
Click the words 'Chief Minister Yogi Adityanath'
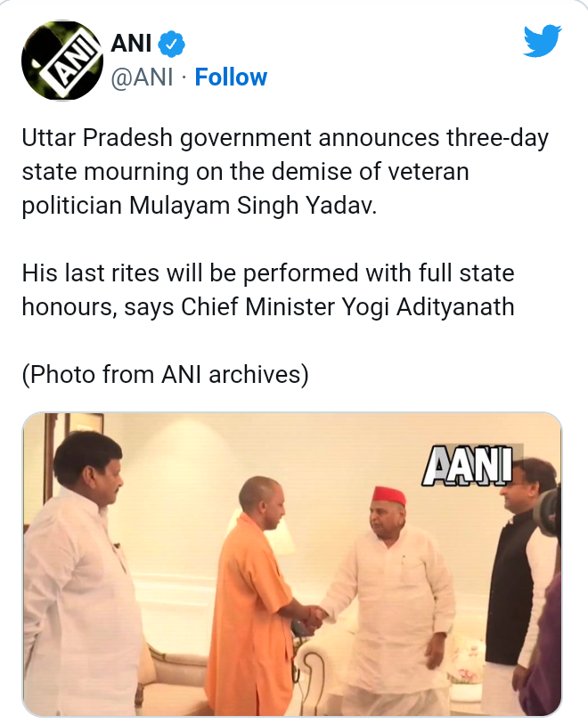[347, 307]
